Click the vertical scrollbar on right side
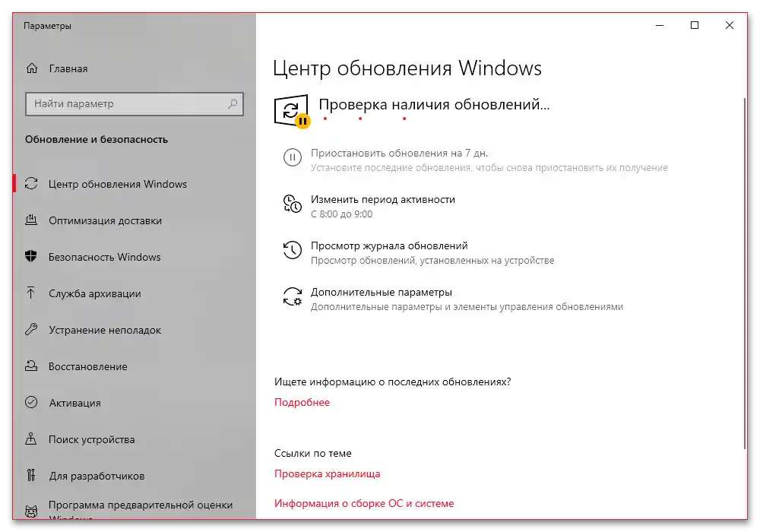The image size is (760, 532). click(745, 274)
